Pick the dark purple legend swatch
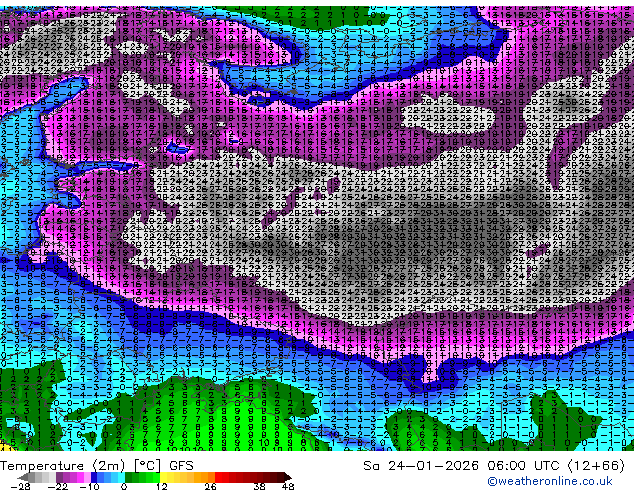 [x=59, y=477]
